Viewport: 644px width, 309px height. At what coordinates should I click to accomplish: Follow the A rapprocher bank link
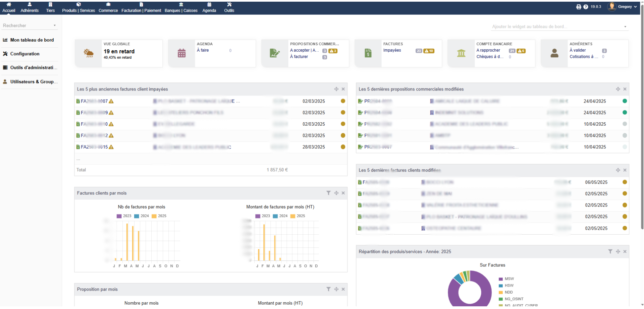pyautogui.click(x=488, y=50)
